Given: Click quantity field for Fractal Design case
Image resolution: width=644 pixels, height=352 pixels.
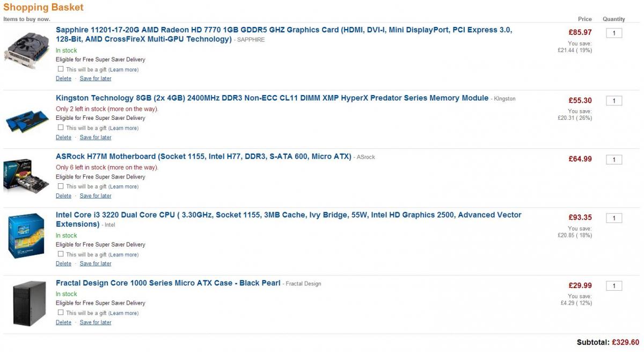Looking at the screenshot, I should 614,286.
